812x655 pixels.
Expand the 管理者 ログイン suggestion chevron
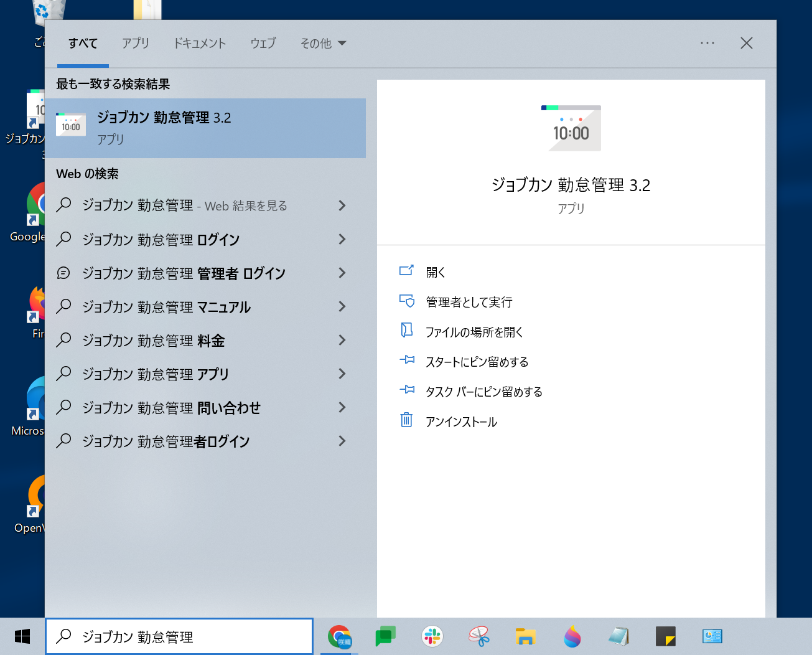coord(342,273)
